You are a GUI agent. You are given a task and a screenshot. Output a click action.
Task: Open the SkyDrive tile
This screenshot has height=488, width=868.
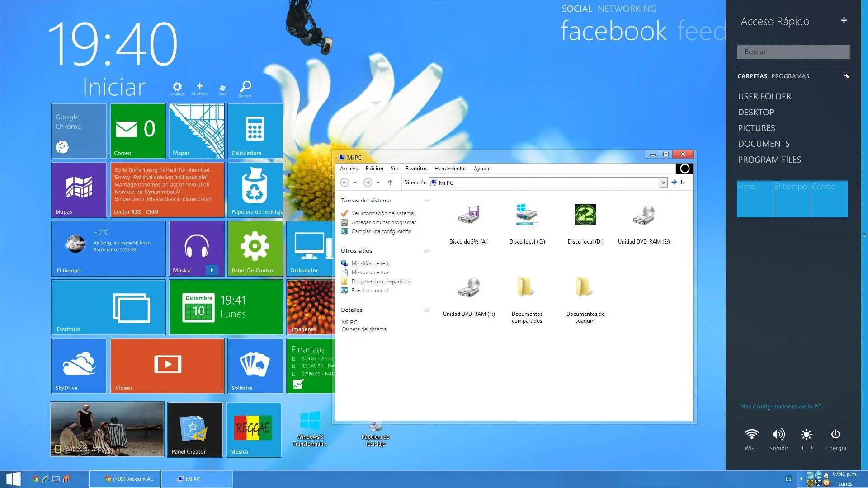(x=79, y=366)
